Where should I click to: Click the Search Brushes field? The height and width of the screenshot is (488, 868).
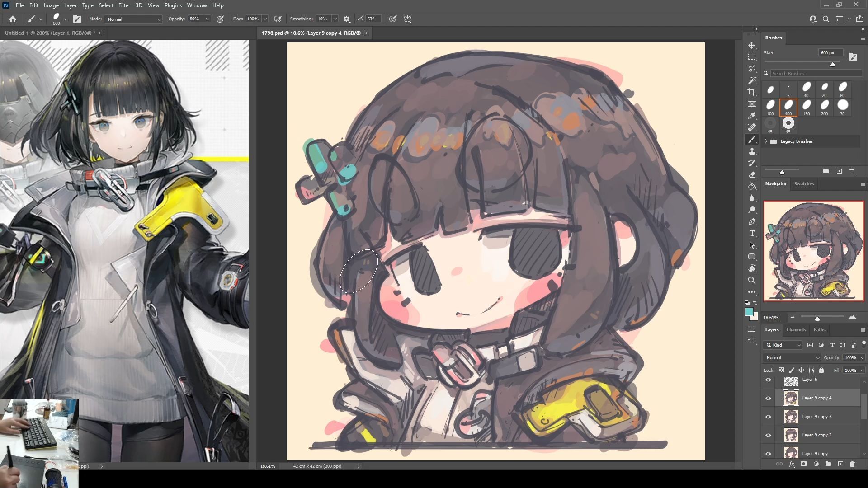816,73
